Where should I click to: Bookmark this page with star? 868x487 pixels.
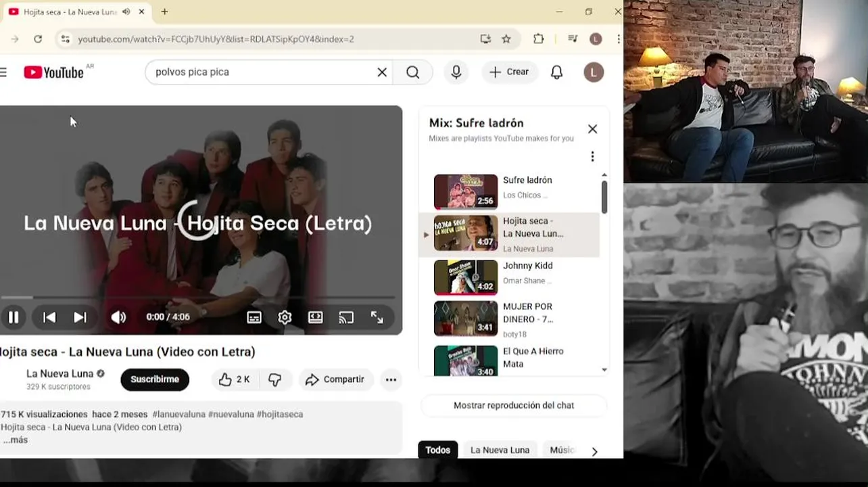506,39
